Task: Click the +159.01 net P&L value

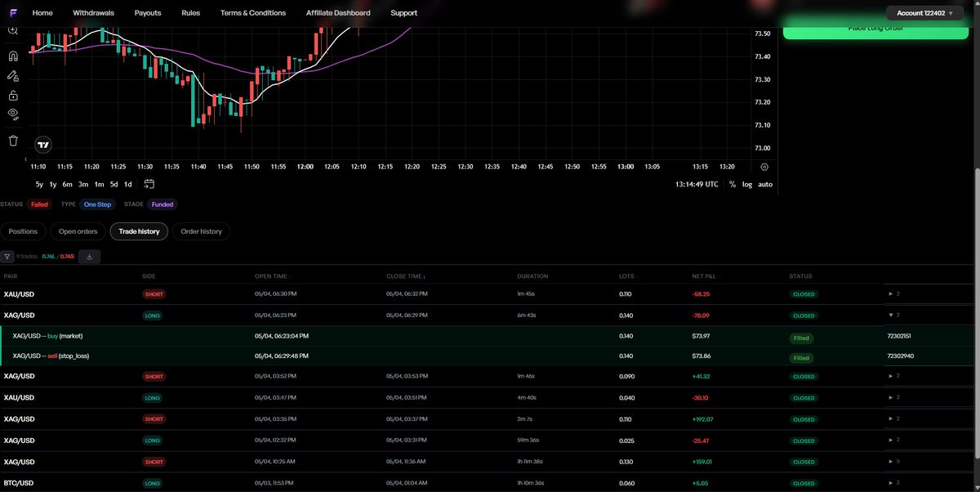Action: click(702, 461)
